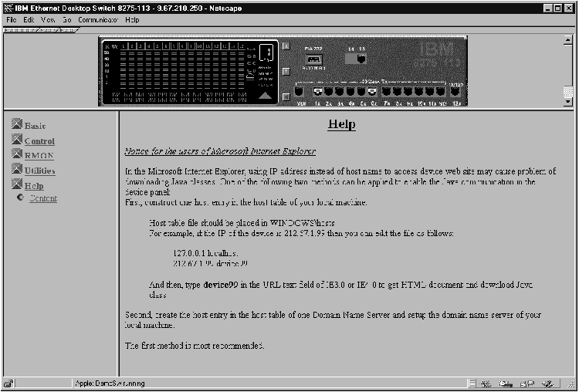The width and height of the screenshot is (579, 392).
Task: Open the Go menu
Action: click(x=66, y=19)
